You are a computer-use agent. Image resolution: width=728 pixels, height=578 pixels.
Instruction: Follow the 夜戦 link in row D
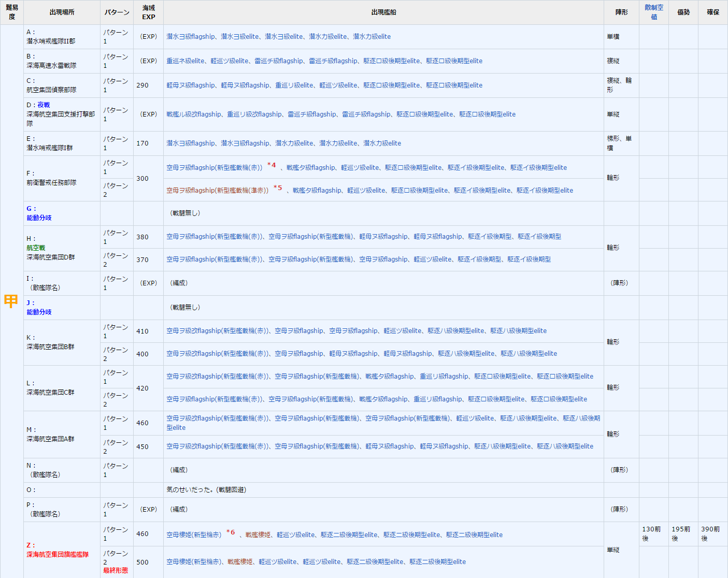point(44,105)
